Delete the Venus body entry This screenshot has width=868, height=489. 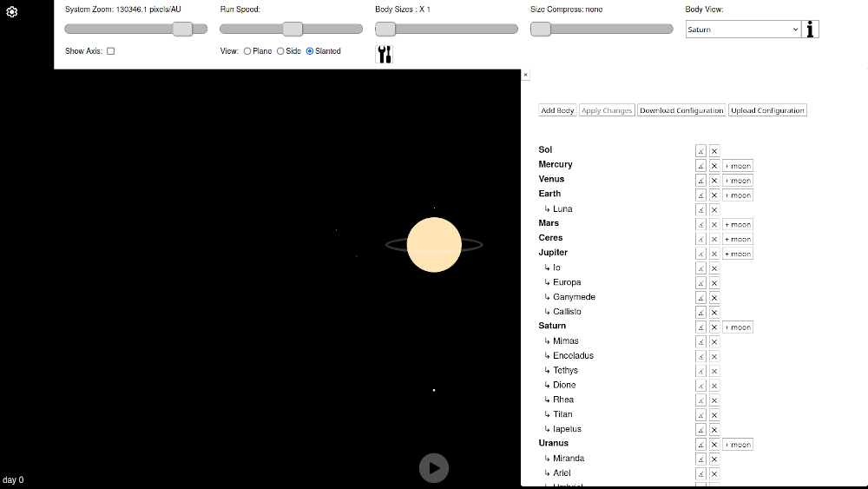coord(714,181)
